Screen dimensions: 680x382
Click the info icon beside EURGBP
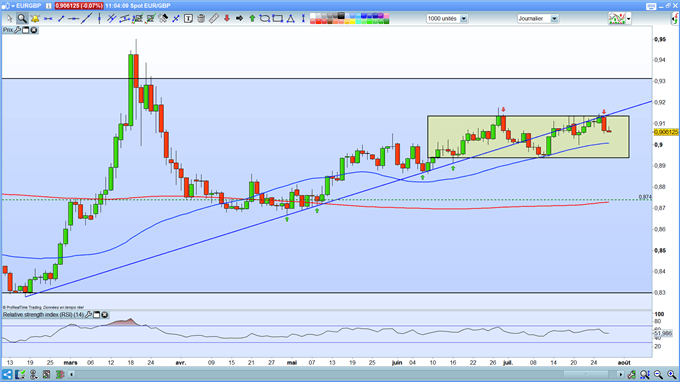click(49, 6)
